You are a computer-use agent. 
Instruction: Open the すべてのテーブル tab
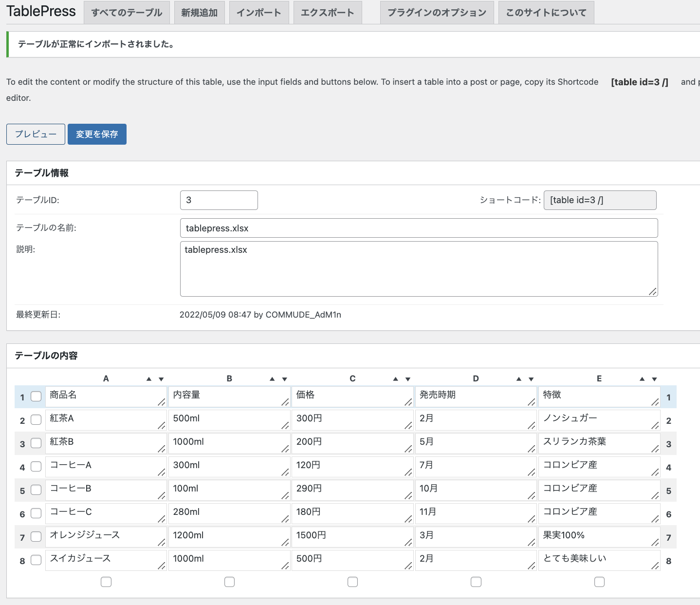[x=127, y=13]
